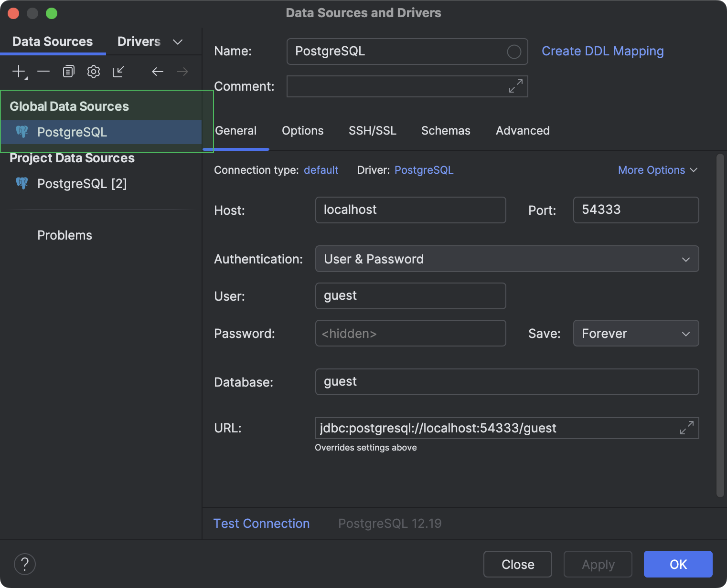Viewport: 727px width, 588px height.
Task: Click the PostgreSQL elephant icon under Global Data Sources
Action: click(21, 132)
